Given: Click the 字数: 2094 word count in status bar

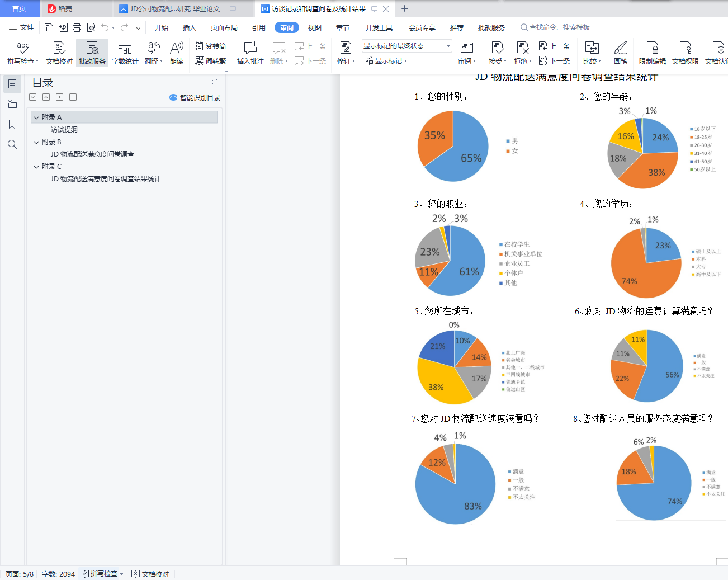Looking at the screenshot, I should click(x=58, y=574).
